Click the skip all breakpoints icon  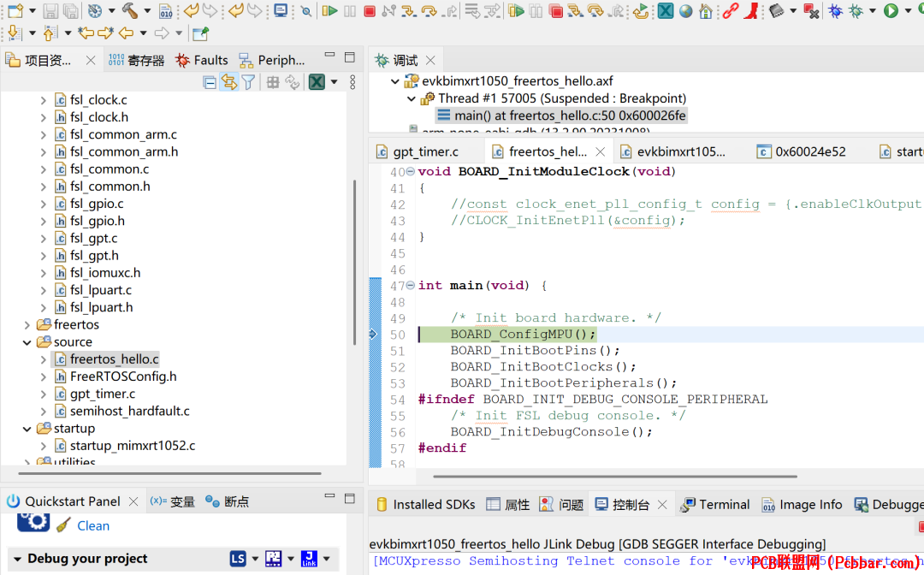click(305, 11)
